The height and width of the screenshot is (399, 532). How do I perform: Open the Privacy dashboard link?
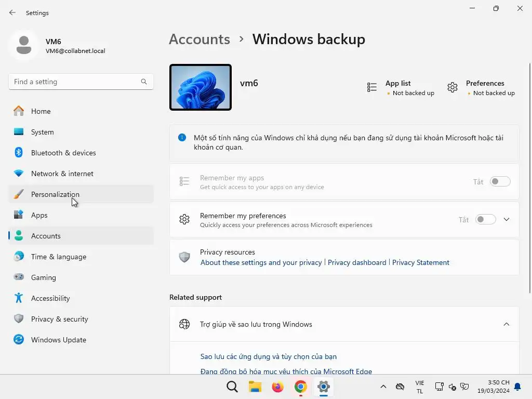[357, 262]
